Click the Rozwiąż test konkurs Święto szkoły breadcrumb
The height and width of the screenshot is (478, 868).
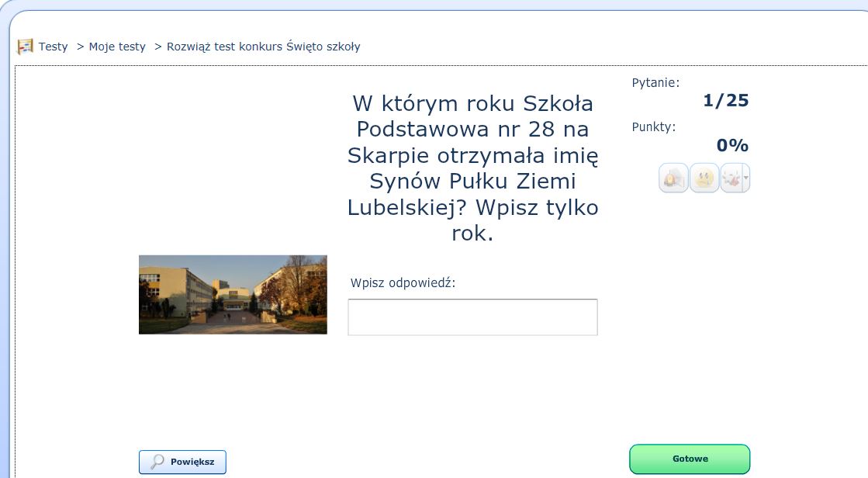[x=264, y=47]
